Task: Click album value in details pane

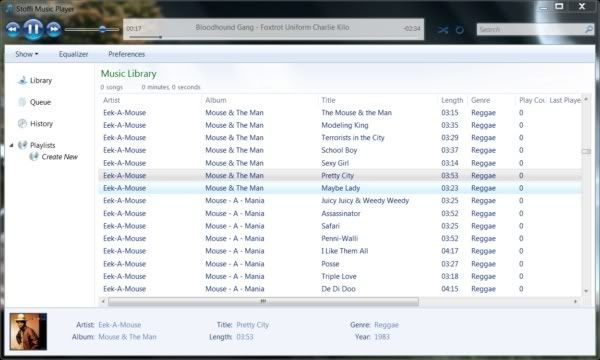Action: (x=127, y=337)
